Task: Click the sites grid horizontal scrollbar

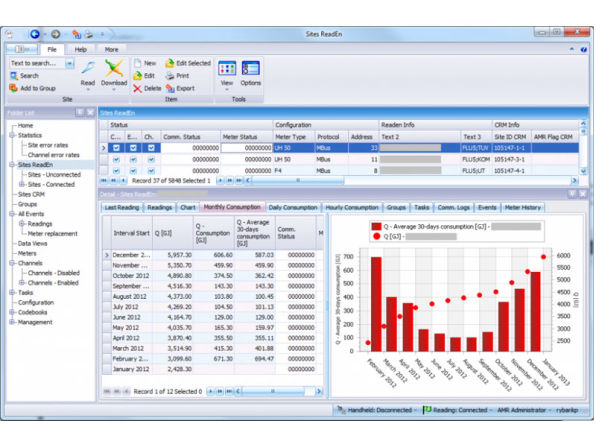Action: pyautogui.click(x=411, y=181)
